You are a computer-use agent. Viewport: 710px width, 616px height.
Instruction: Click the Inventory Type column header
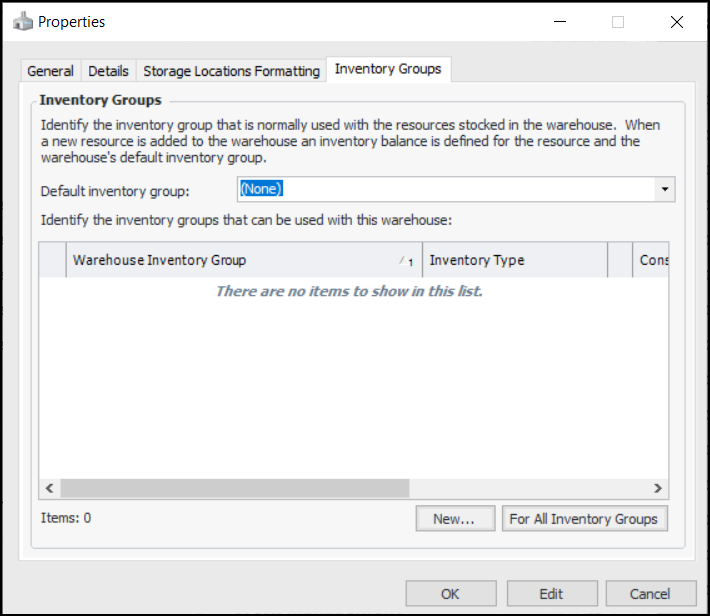[514, 260]
